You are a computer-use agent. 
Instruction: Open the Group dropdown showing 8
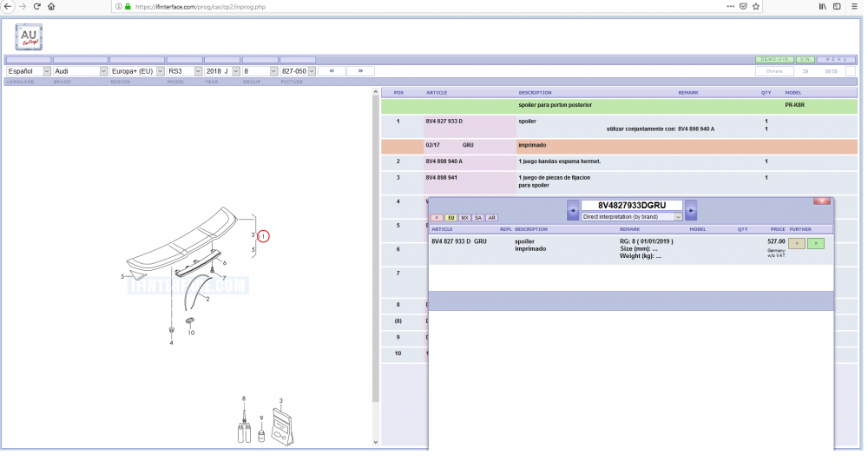click(x=260, y=71)
